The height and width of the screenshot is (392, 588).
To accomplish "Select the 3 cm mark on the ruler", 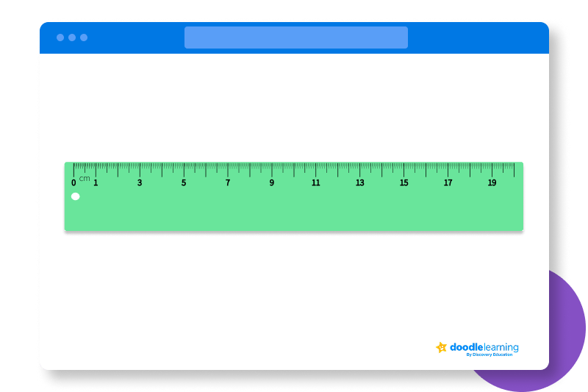I will pyautogui.click(x=140, y=182).
